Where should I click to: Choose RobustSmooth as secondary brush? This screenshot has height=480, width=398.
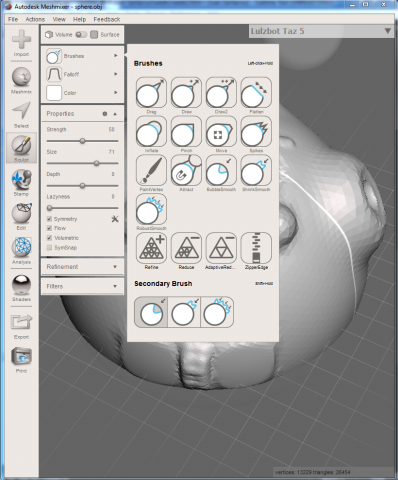(217, 312)
